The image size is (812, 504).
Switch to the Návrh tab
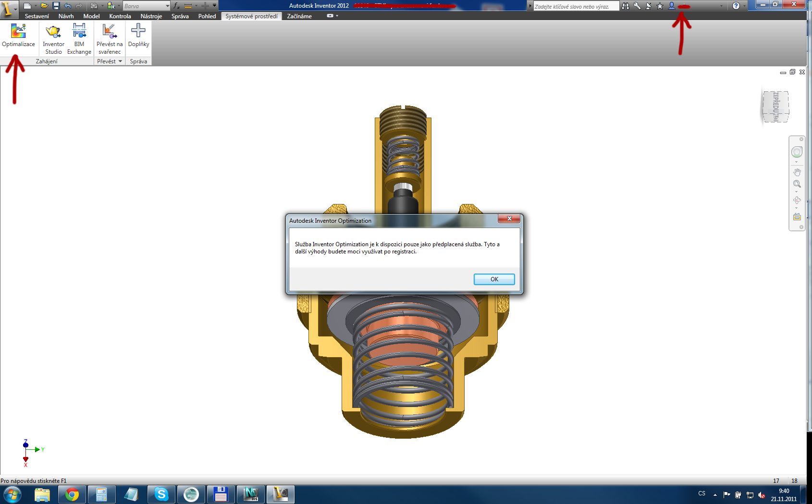tap(66, 16)
